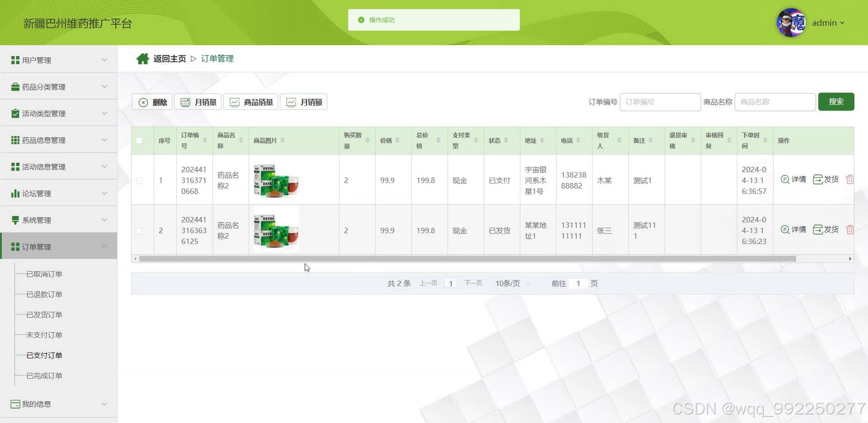868x423 pixels.
Task: Click the scrollbar left arrow
Action: click(135, 259)
